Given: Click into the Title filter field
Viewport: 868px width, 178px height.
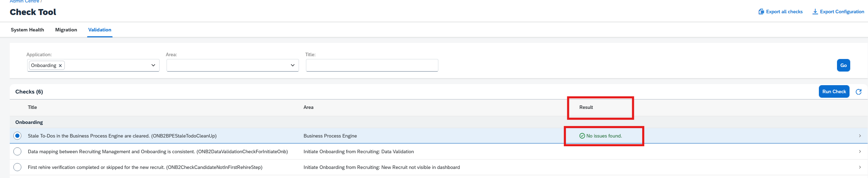Looking at the screenshot, I should pos(372,65).
